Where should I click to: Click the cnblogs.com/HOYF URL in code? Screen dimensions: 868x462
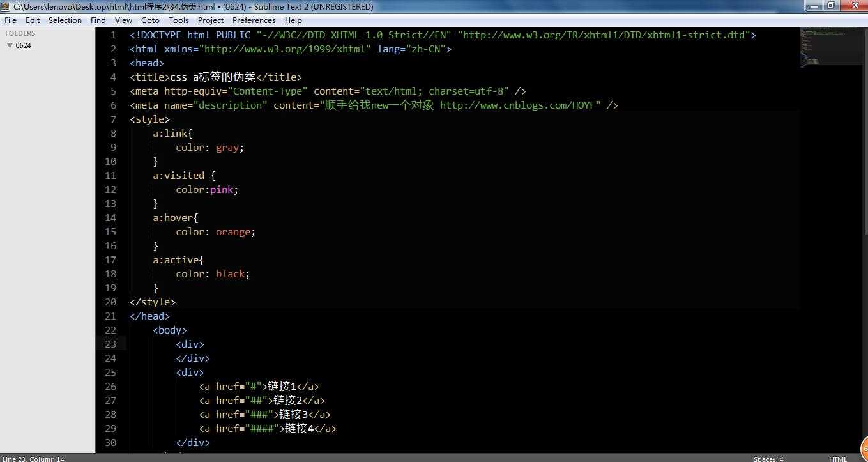(517, 105)
